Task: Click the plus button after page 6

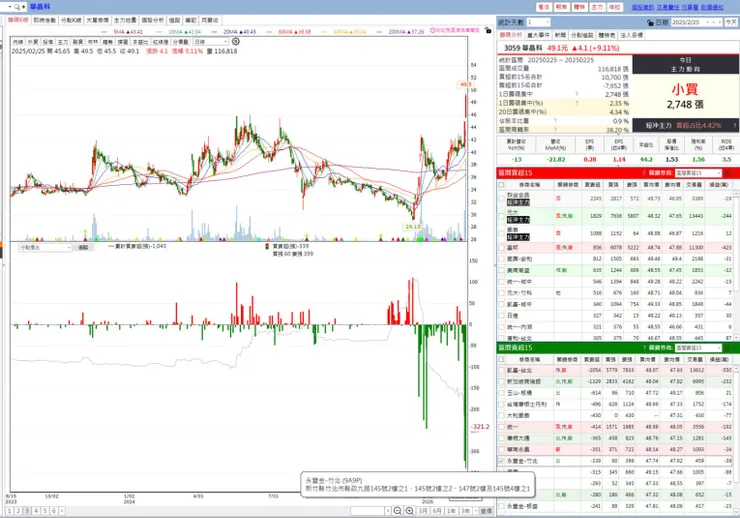Action: (x=62, y=511)
